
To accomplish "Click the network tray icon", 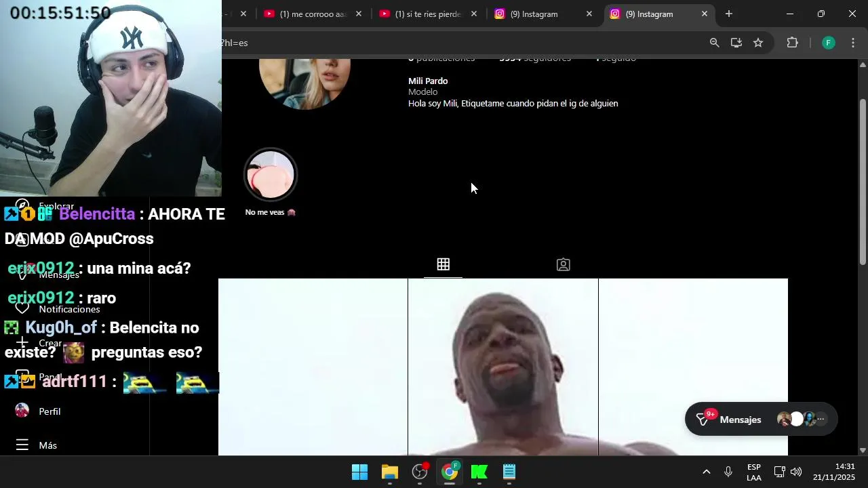I will click(780, 472).
